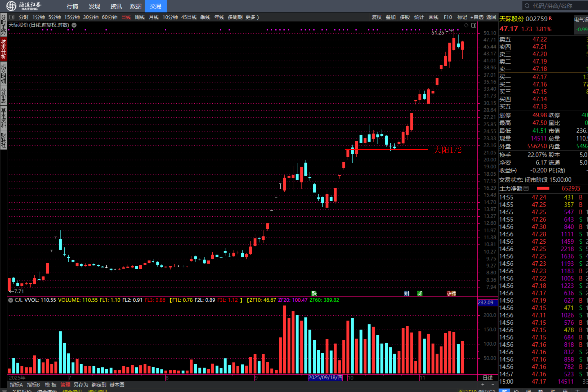Toggle right sidebar panel icon on chart
This screenshot has height=392, width=588.
[x=474, y=25]
